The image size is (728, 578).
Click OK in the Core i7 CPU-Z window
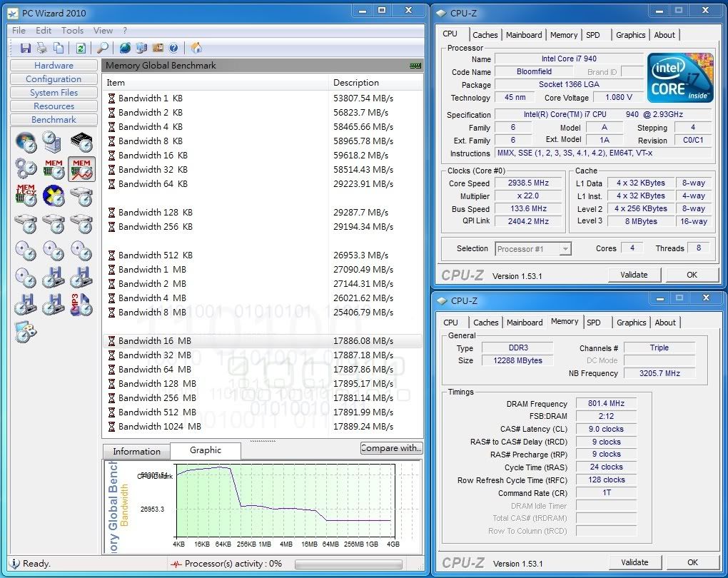coord(692,275)
